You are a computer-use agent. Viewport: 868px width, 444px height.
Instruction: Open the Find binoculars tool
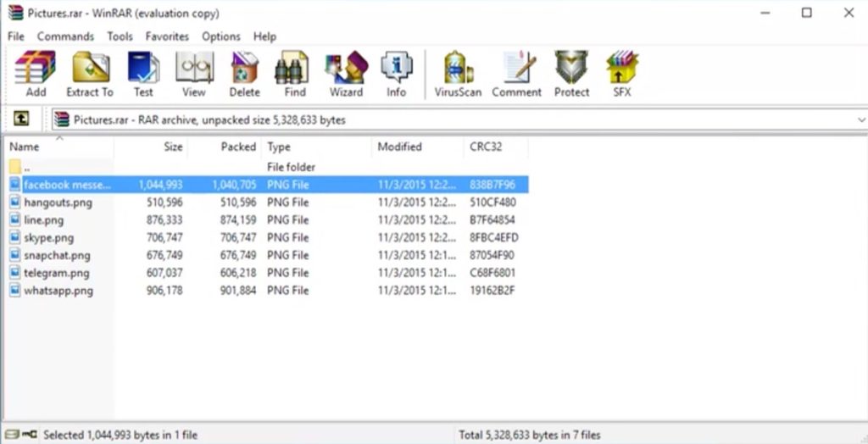point(295,73)
